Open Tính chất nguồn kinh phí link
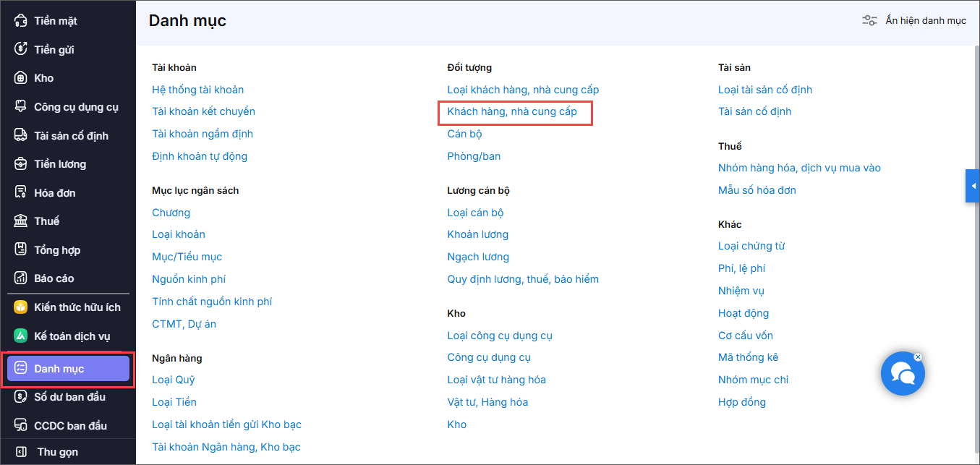980x465 pixels. tap(212, 302)
